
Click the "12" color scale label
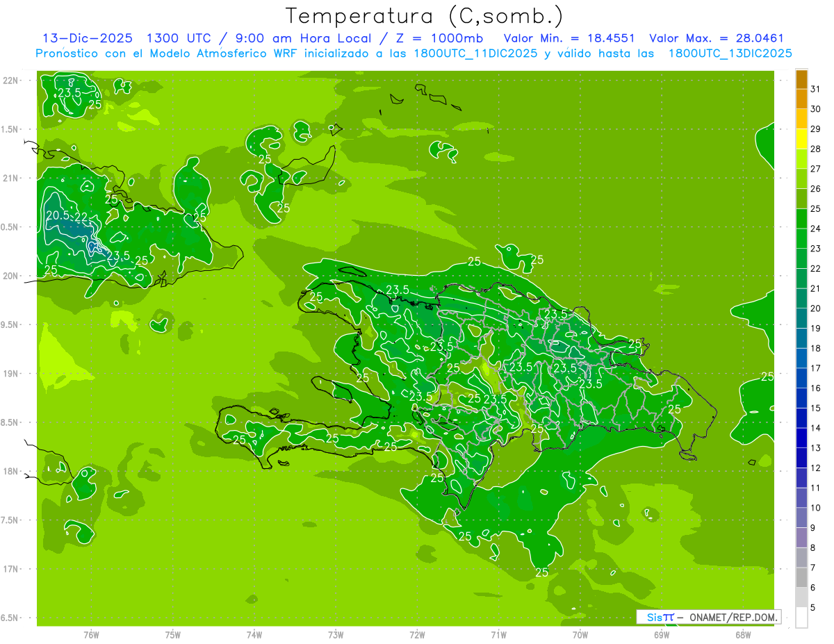point(817,468)
